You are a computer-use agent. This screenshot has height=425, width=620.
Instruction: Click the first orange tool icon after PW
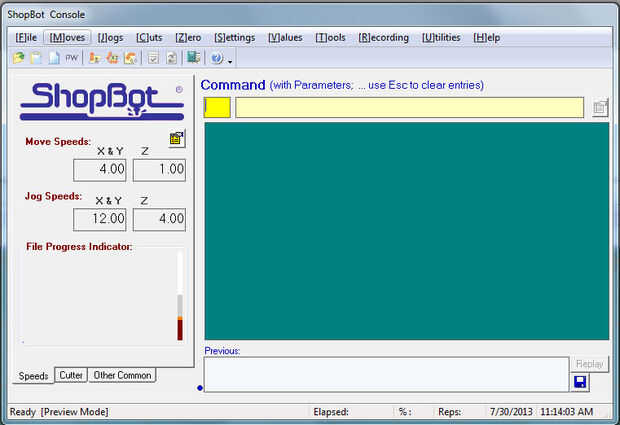pyautogui.click(x=94, y=58)
